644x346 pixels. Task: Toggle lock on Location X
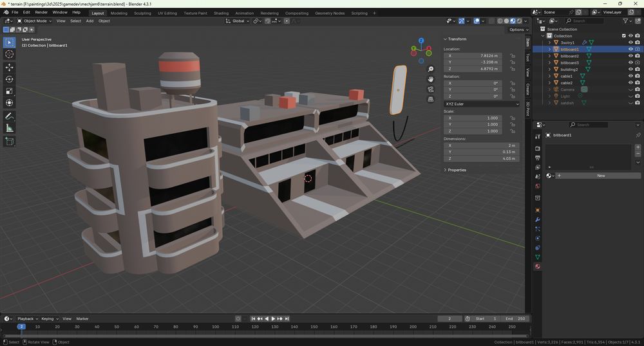513,56
